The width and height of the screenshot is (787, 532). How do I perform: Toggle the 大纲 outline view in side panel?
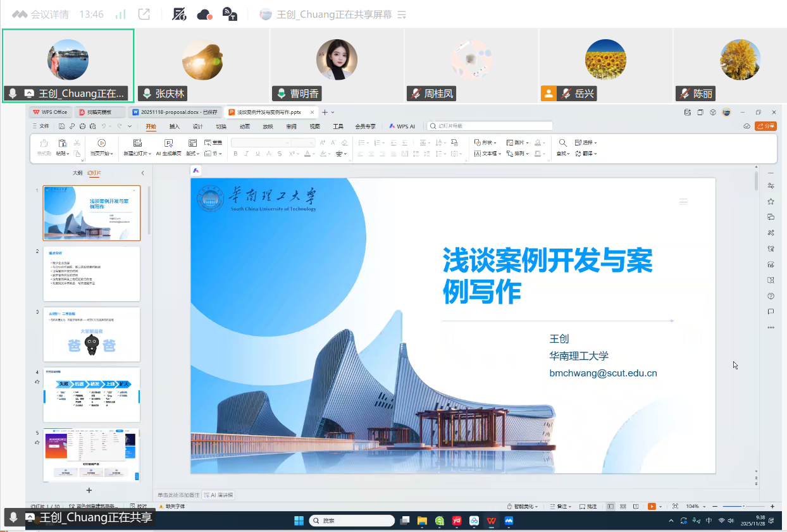click(x=77, y=173)
